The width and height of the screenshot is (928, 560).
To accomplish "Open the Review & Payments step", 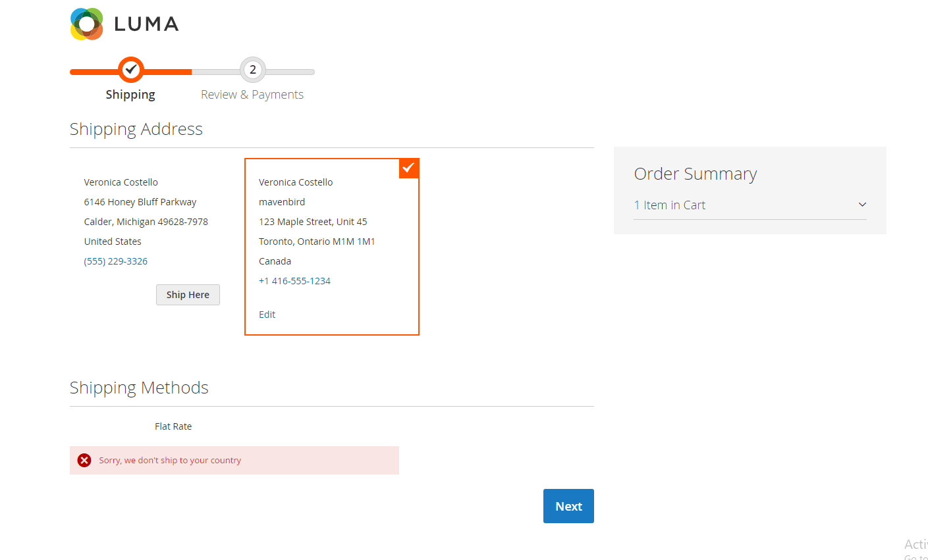I will (252, 95).
